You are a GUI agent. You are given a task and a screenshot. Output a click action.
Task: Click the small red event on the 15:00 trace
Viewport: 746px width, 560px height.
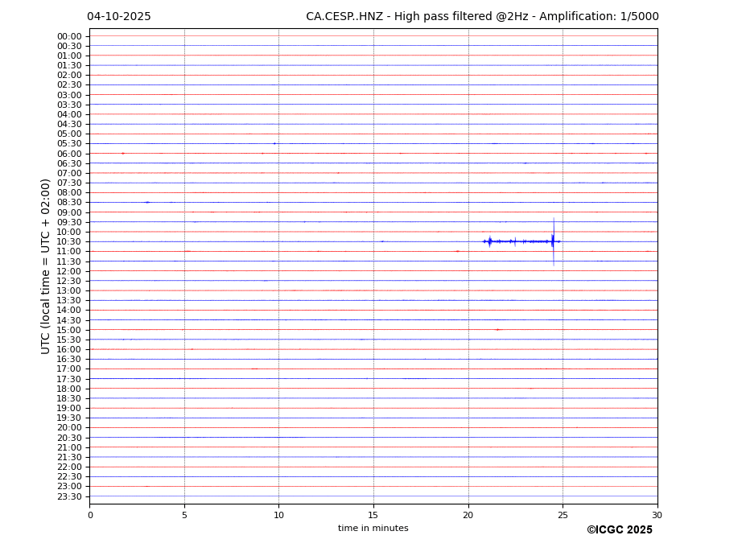pyautogui.click(x=497, y=329)
